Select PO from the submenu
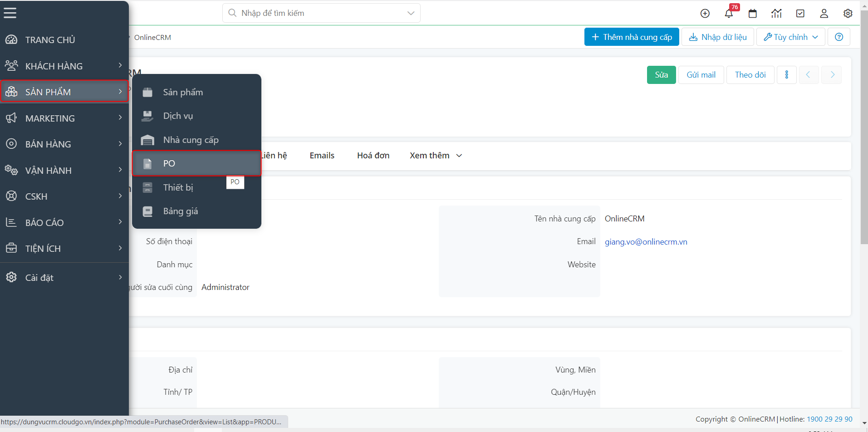Screen dimensions: 868x432 click(196, 163)
